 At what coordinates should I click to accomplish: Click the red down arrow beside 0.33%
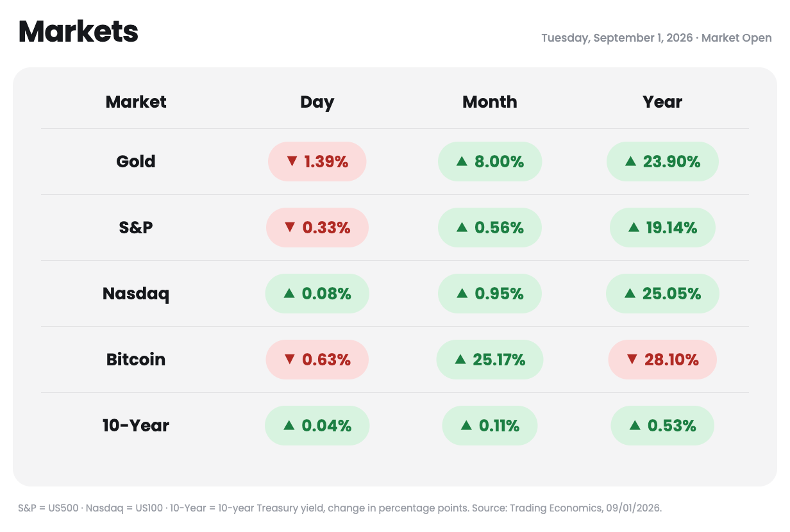pos(290,228)
